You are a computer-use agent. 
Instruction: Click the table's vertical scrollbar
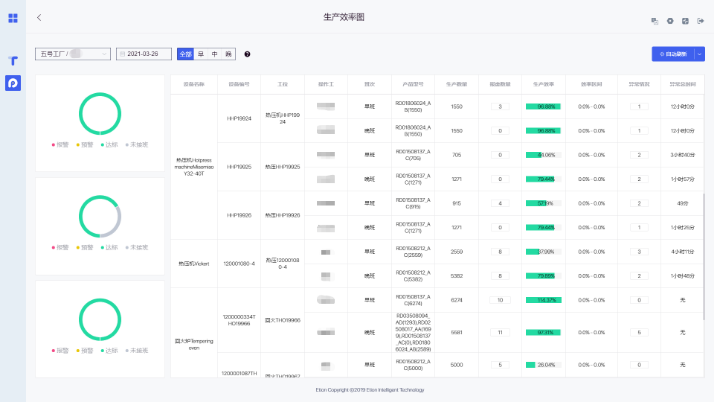tap(704, 256)
